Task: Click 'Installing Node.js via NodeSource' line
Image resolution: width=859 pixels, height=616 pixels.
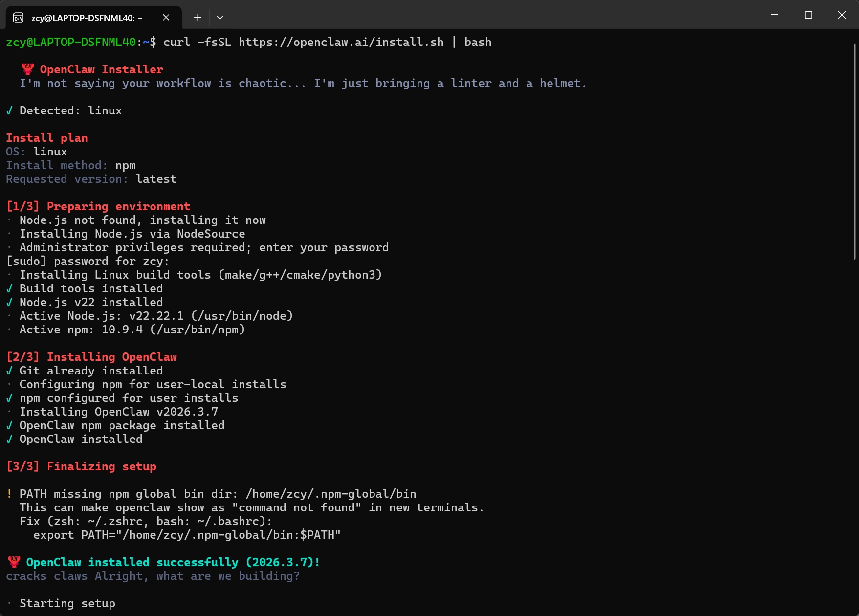Action: (x=132, y=234)
